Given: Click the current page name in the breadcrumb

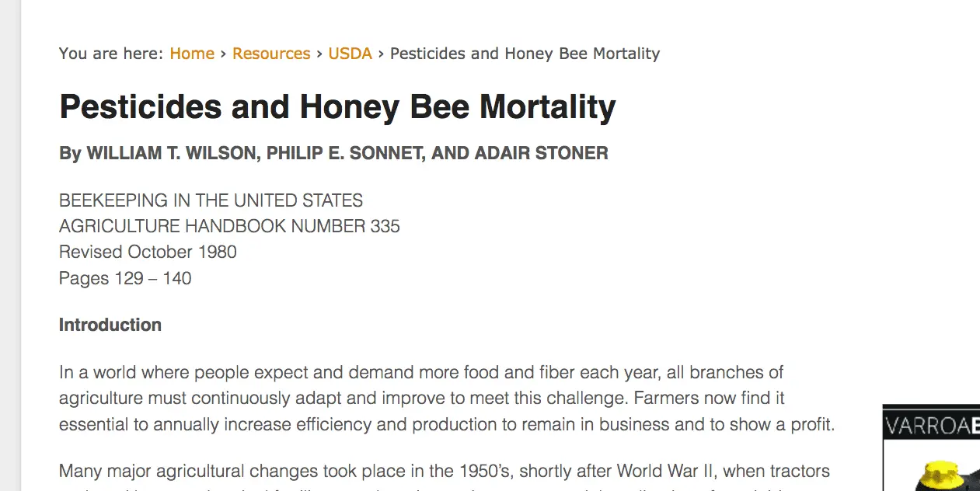Looking at the screenshot, I should (x=525, y=54).
